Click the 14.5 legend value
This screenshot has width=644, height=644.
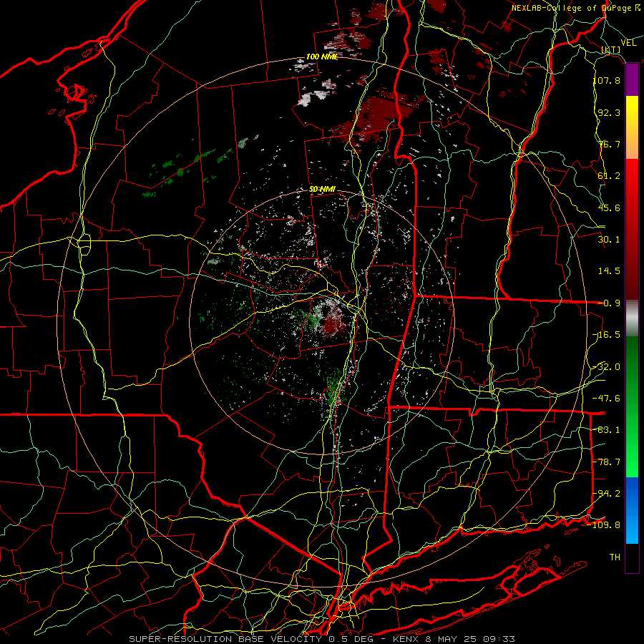click(x=609, y=271)
